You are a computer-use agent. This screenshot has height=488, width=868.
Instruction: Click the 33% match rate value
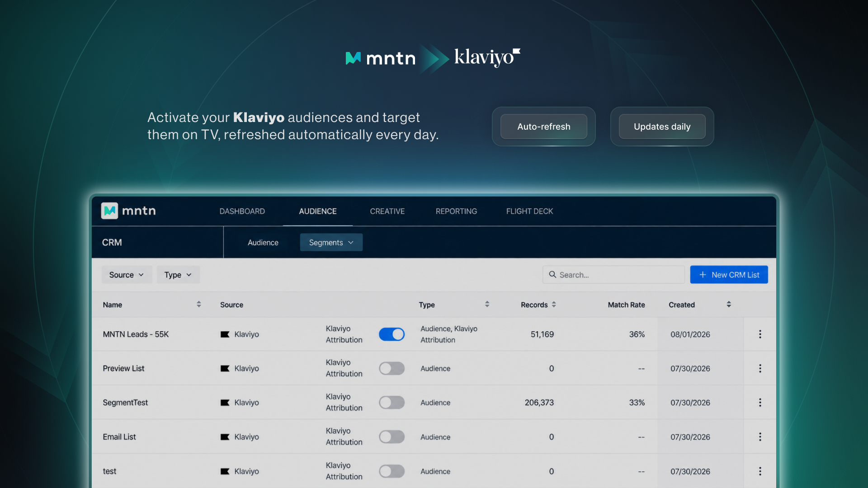[637, 403]
